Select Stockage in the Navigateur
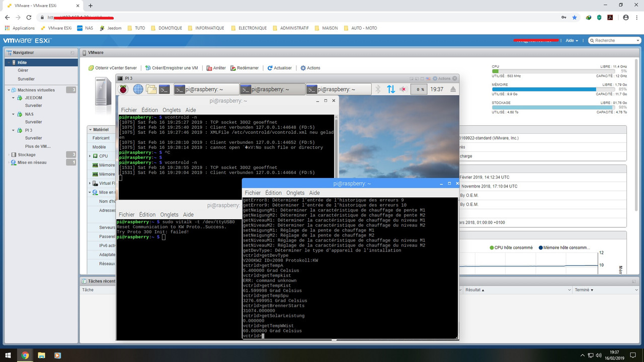This screenshot has height=362, width=644. coord(26,155)
